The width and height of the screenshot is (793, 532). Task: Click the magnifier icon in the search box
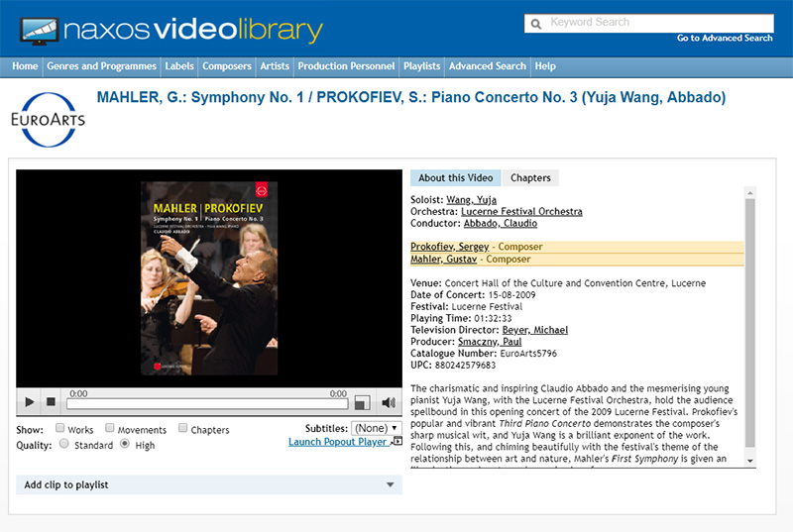click(x=536, y=24)
